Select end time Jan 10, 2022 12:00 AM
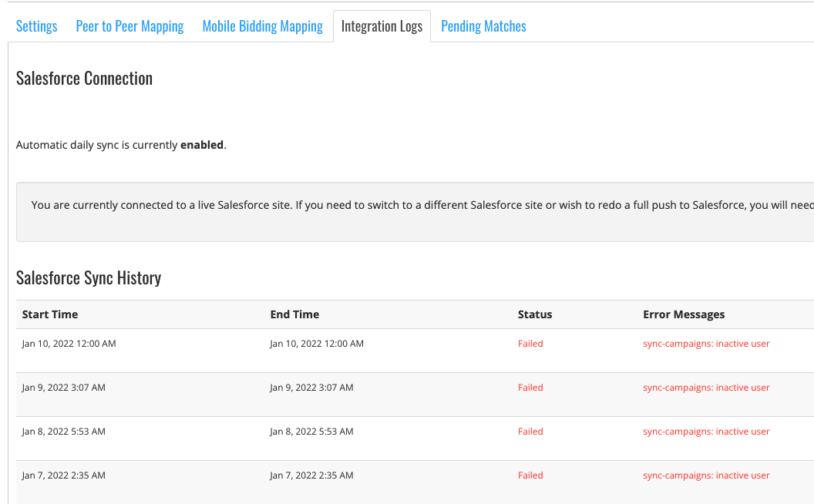The image size is (814, 504). click(317, 344)
